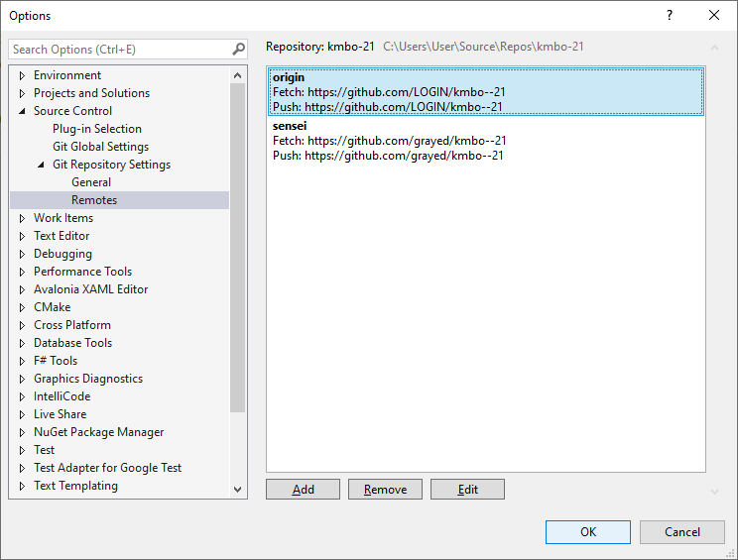Select the Cross Platform category
This screenshot has height=560, width=738.
click(x=72, y=325)
